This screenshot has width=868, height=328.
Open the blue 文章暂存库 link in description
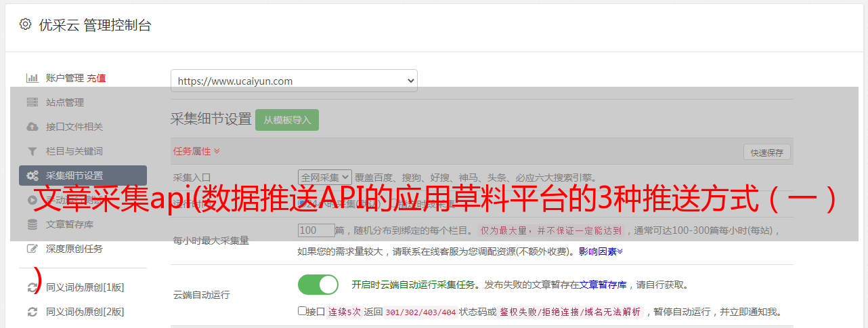(x=603, y=285)
